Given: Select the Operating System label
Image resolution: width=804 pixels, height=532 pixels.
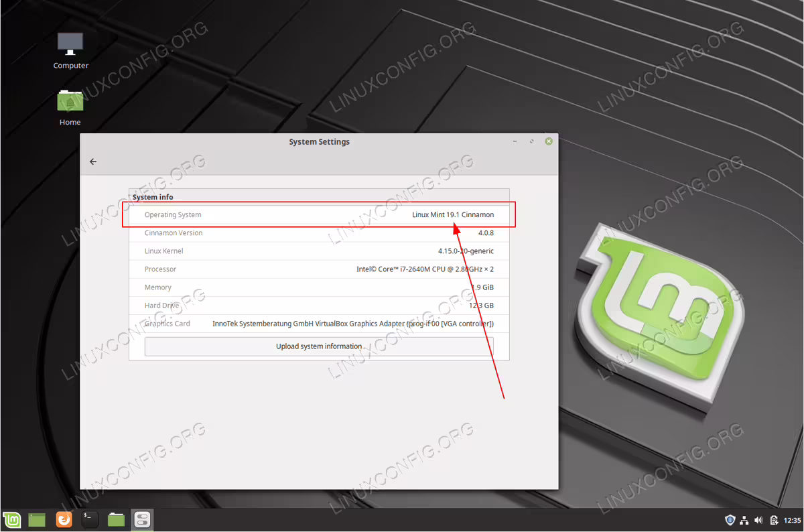Looking at the screenshot, I should 173,215.
